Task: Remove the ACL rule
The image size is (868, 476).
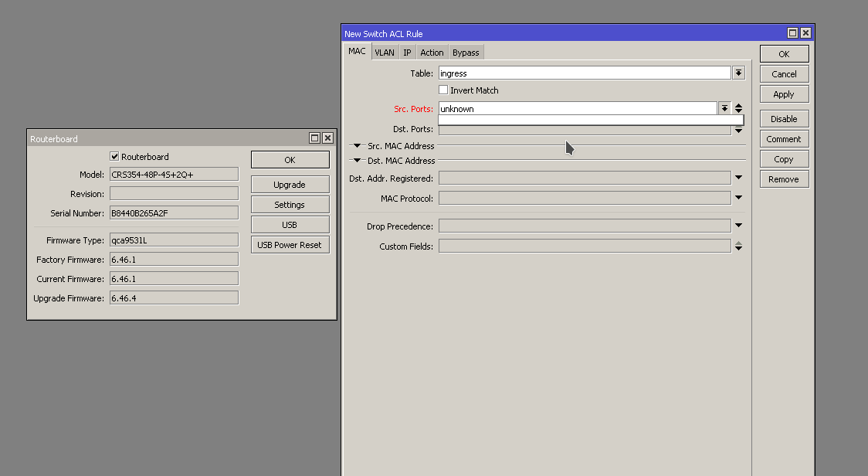Action: point(785,179)
